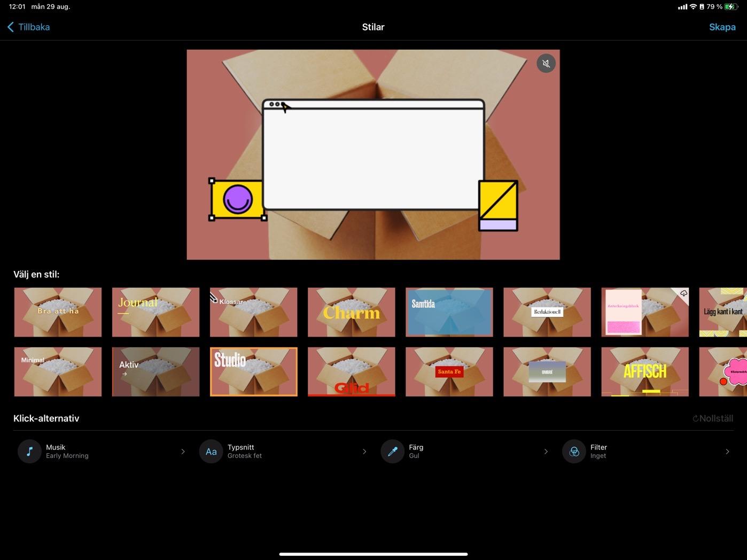Toggle the mute speaker icon on preview
Image resolution: width=747 pixels, height=560 pixels.
pyautogui.click(x=546, y=64)
